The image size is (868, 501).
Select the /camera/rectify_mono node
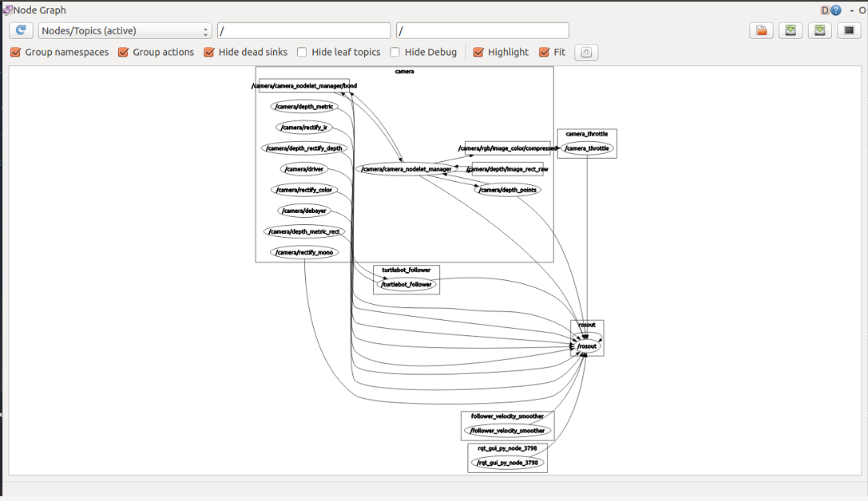click(x=304, y=252)
